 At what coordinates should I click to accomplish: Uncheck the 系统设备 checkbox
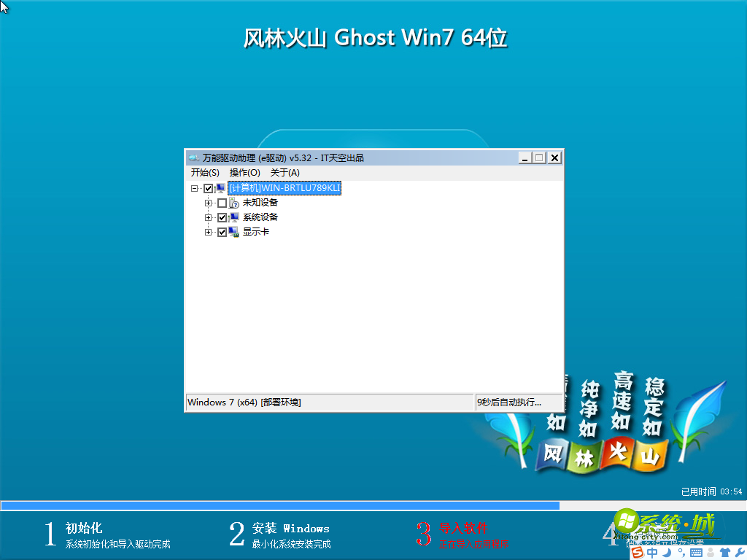tap(222, 217)
